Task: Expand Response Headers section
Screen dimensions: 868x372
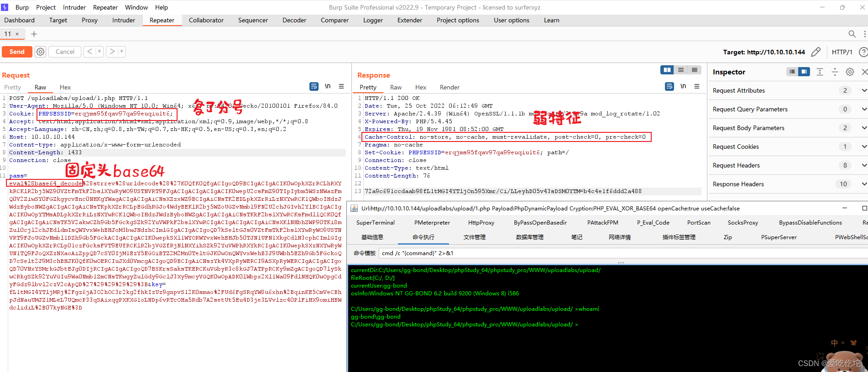Action: pos(864,184)
